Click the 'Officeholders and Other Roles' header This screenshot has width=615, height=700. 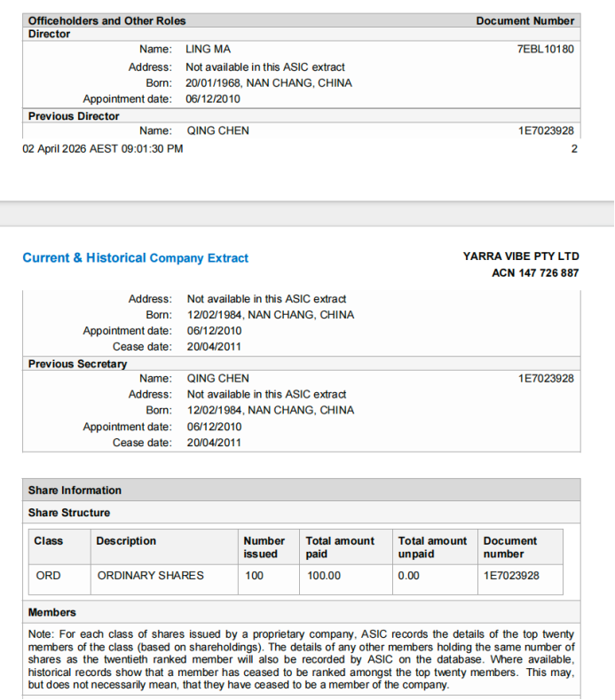[x=106, y=20]
